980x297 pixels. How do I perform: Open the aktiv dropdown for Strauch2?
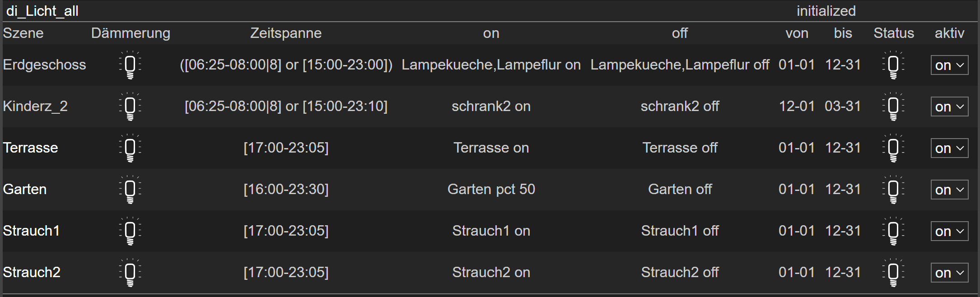coord(949,273)
